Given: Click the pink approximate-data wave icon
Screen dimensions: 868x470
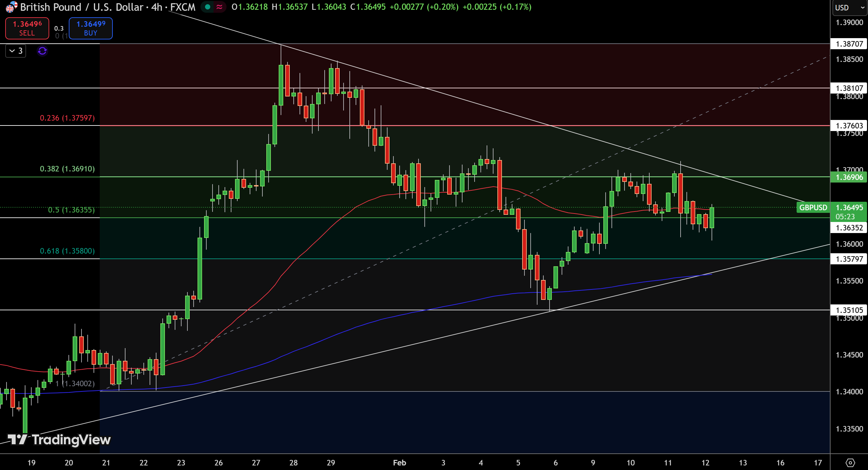Looking at the screenshot, I should (219, 7).
